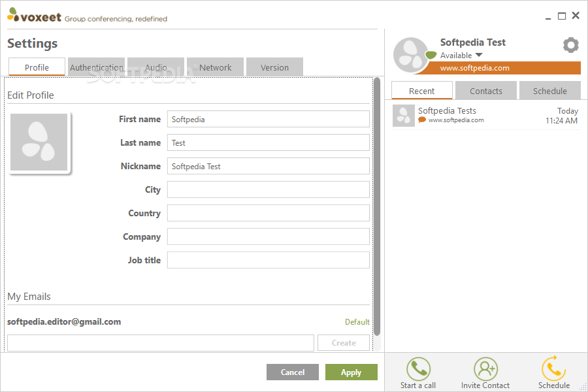
Task: Select the Schedule tab in right panel
Action: point(550,91)
